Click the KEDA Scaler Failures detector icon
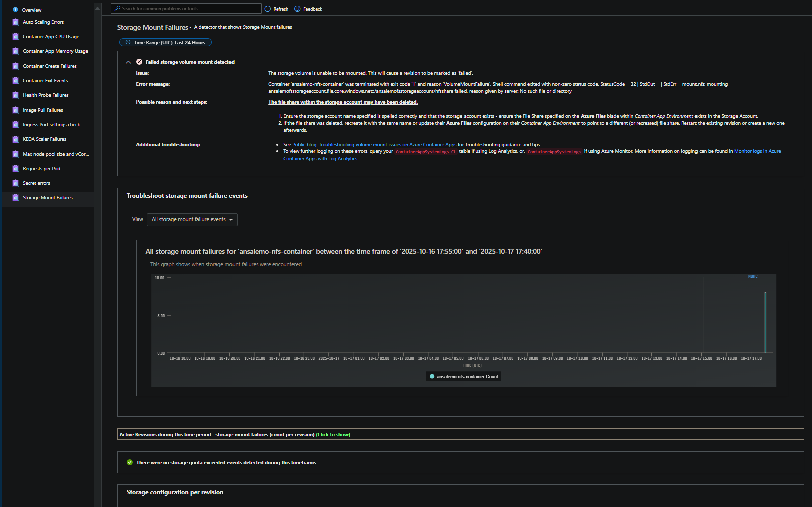Image resolution: width=812 pixels, height=507 pixels. [16, 139]
